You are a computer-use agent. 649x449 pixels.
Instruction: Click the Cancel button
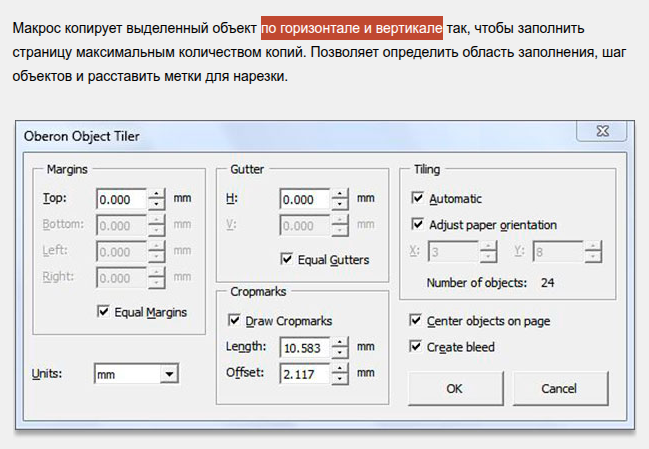[560, 388]
